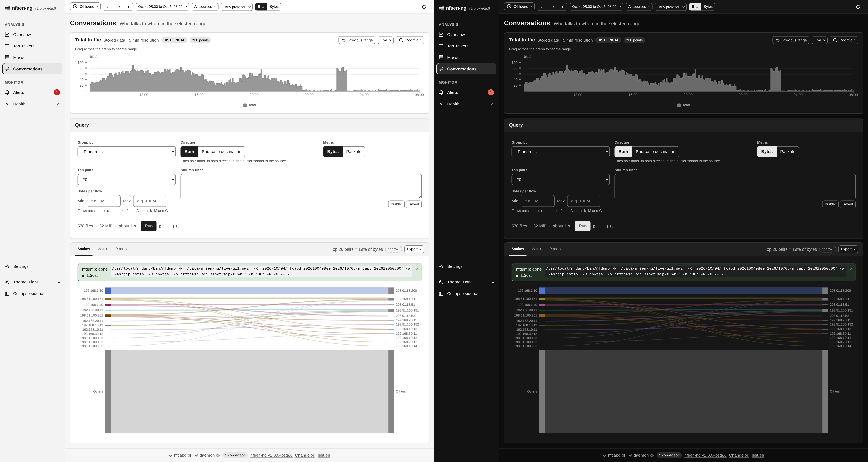Collapse sidebar in light pane

click(32, 293)
